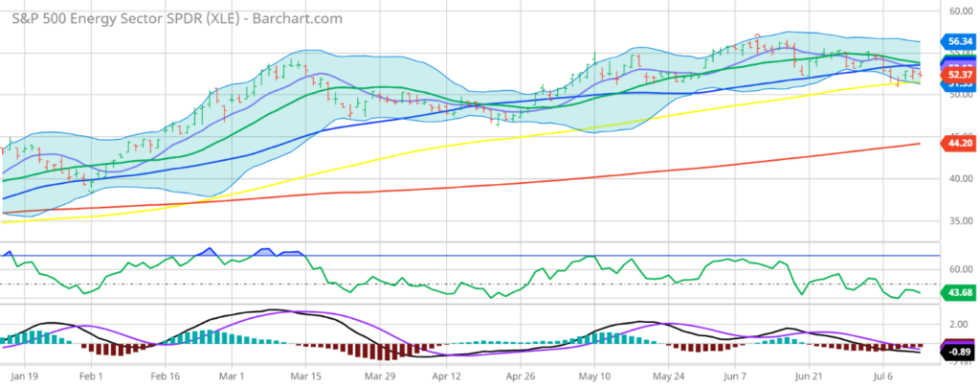
Task: Select the Jun 7 date label
Action: coord(735,377)
